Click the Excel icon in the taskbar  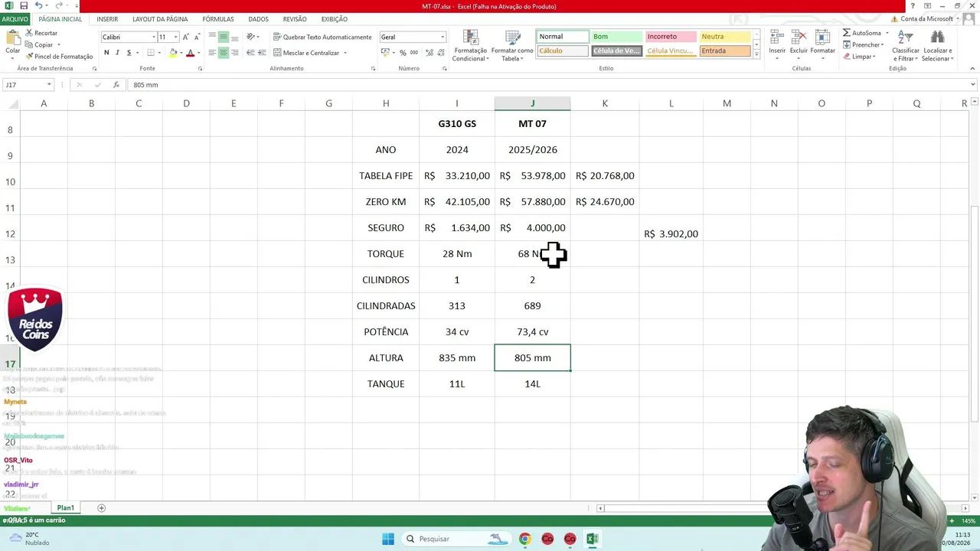(592, 539)
